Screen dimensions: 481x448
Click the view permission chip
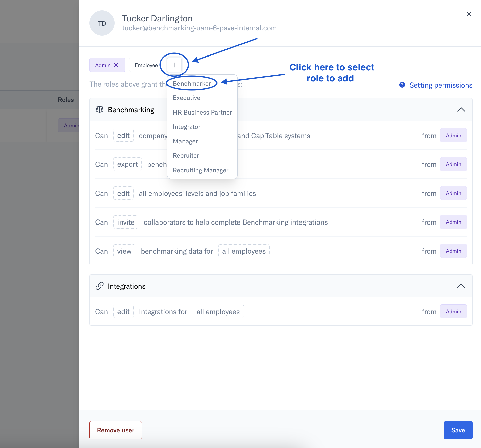(124, 251)
